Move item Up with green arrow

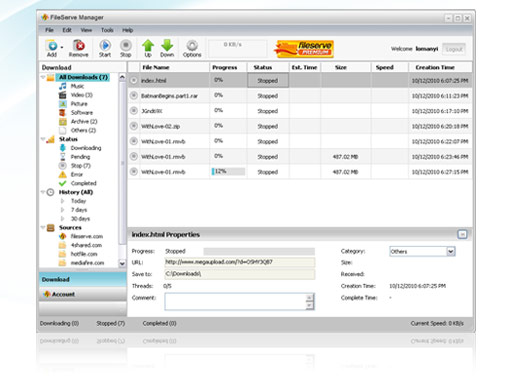148,45
